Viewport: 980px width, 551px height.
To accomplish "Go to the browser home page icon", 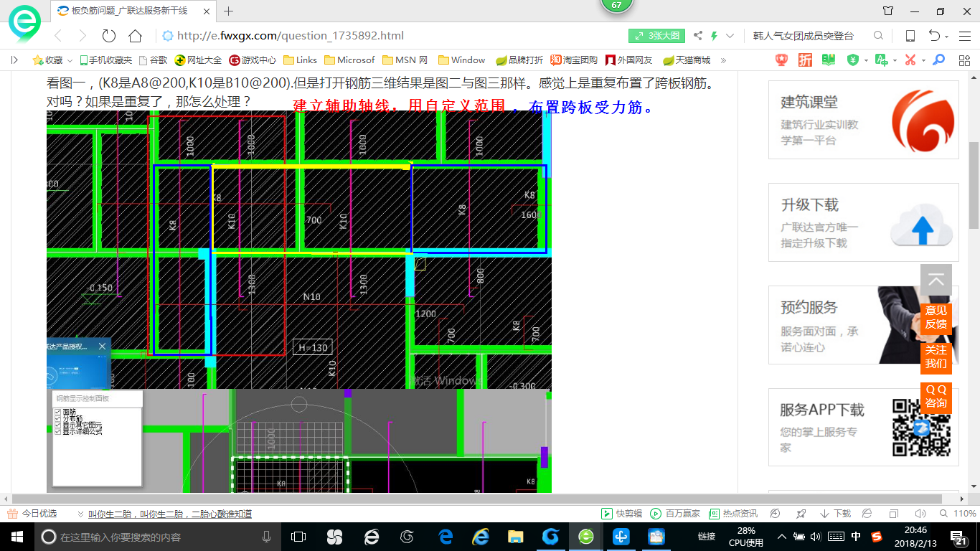I will pos(135,36).
